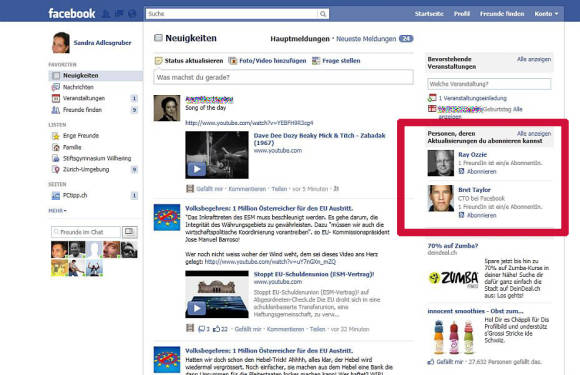Open messages icon in top bar
580x375 pixels.
click(119, 14)
